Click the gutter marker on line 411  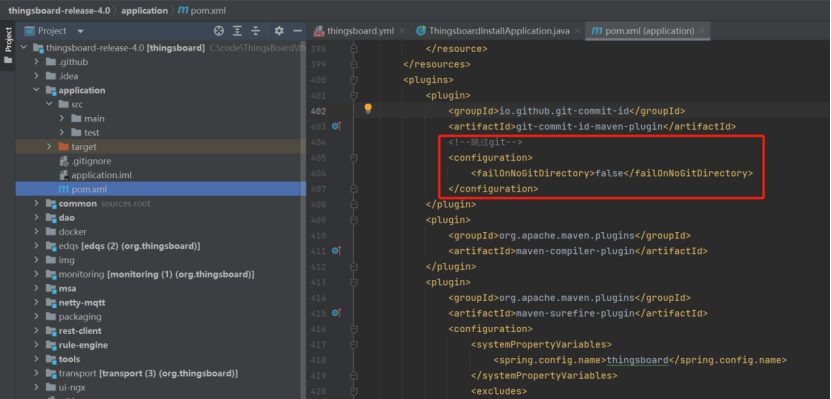(x=336, y=250)
